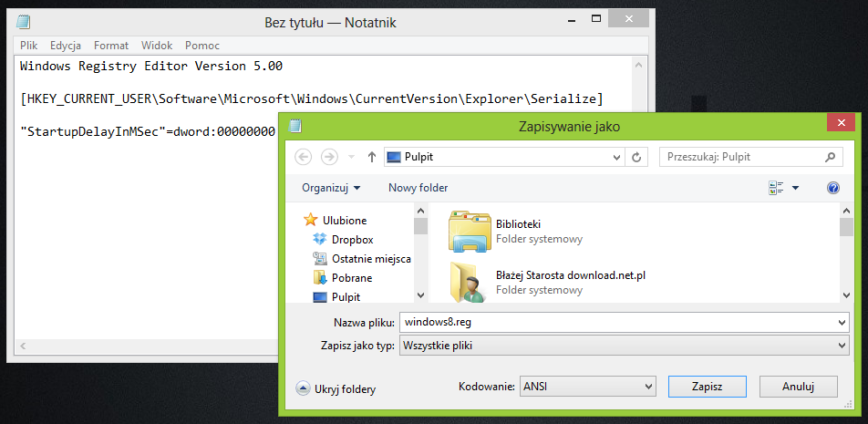Click the Notatnik scroll left arrow

pos(23,346)
